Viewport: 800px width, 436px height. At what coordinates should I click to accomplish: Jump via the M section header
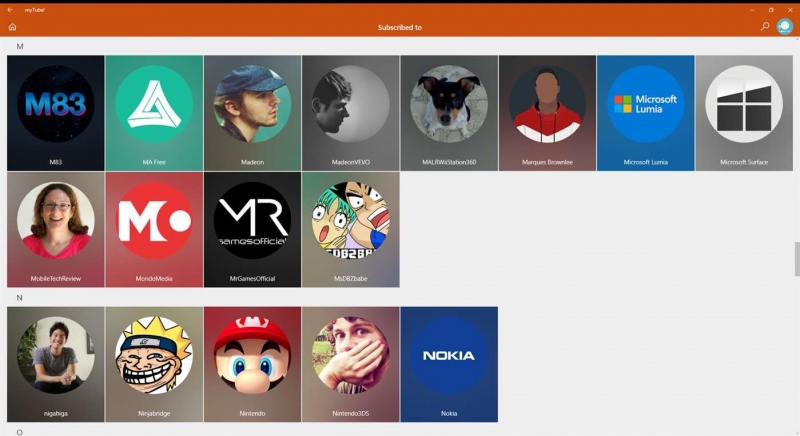(x=20, y=46)
